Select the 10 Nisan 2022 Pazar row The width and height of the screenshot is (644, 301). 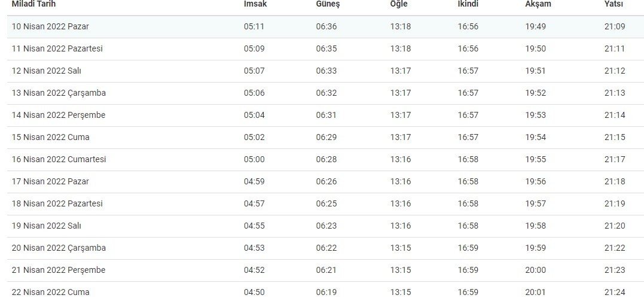tap(50, 27)
